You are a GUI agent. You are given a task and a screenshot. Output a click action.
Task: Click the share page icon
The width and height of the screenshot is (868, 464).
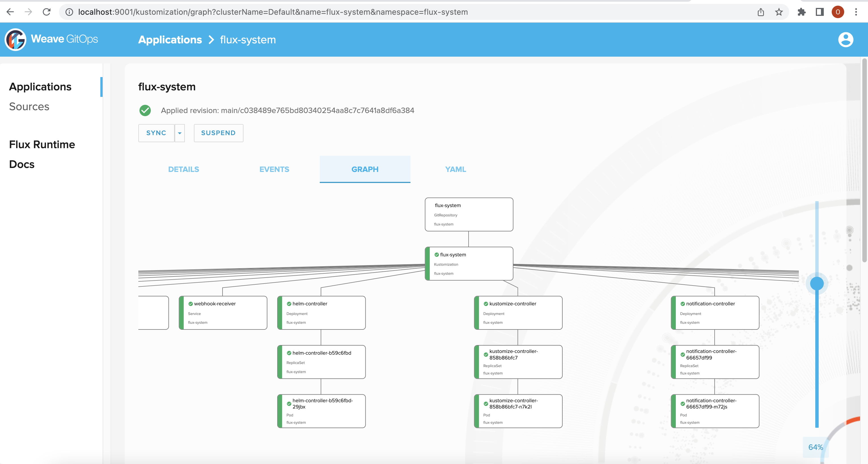[x=761, y=12]
